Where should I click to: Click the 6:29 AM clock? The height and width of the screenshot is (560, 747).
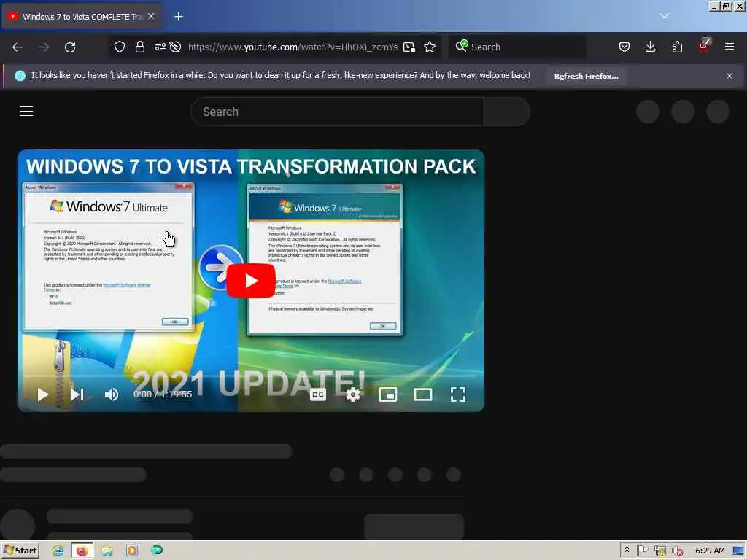[710, 551]
